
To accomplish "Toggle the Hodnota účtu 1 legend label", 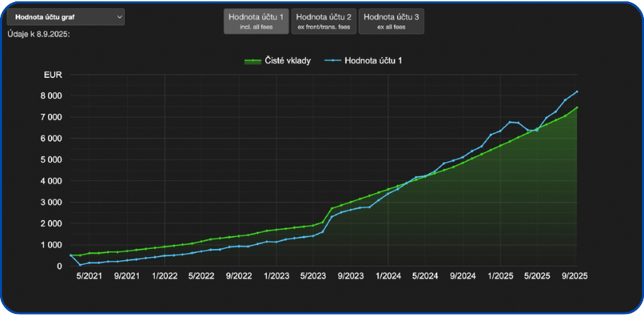I will point(374,61).
